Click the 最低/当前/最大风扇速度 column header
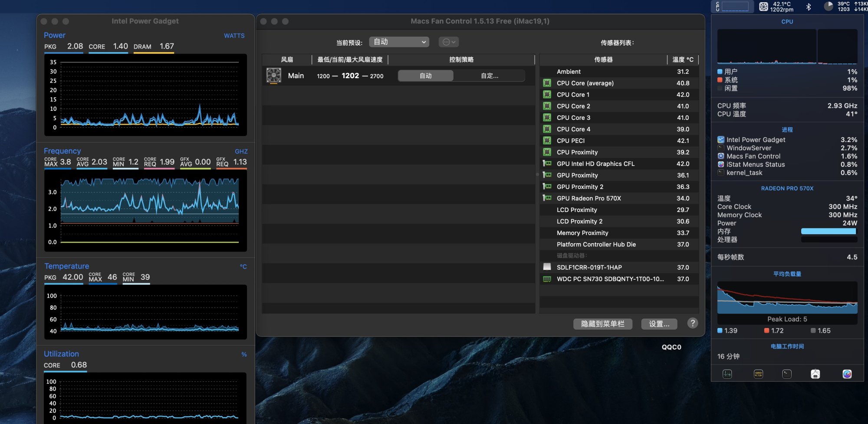Screen dimensions: 868x424 [350, 60]
